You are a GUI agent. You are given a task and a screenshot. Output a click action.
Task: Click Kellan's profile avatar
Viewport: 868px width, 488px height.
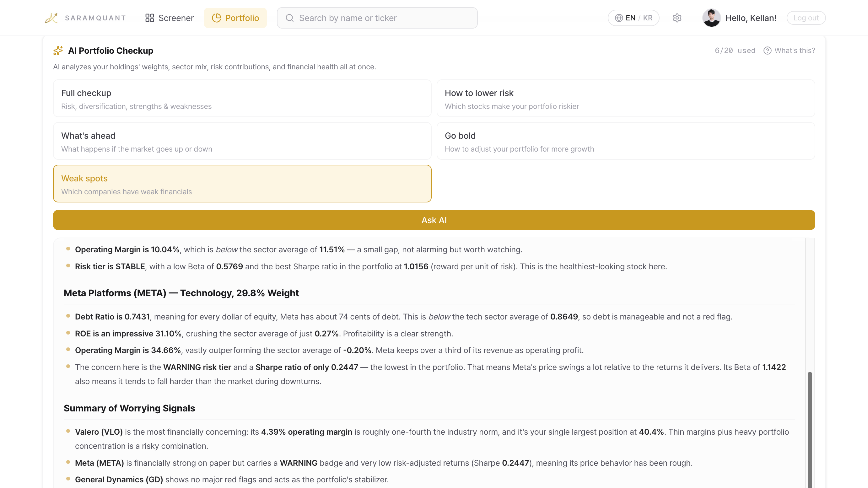click(711, 18)
